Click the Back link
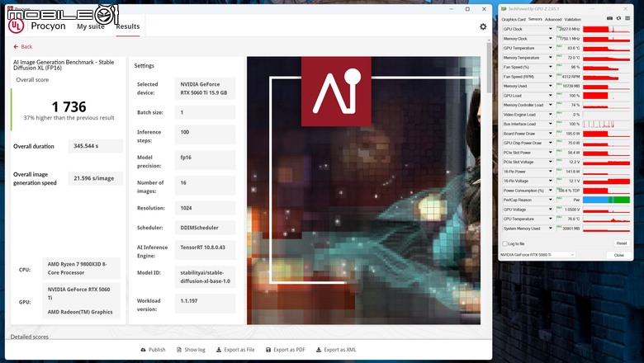The width and height of the screenshot is (644, 363). pyautogui.click(x=22, y=47)
